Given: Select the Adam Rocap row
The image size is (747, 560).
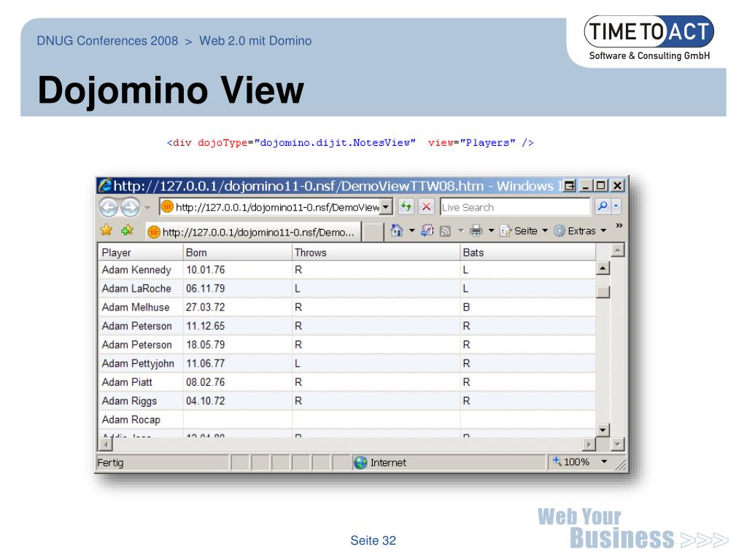Looking at the screenshot, I should (347, 419).
